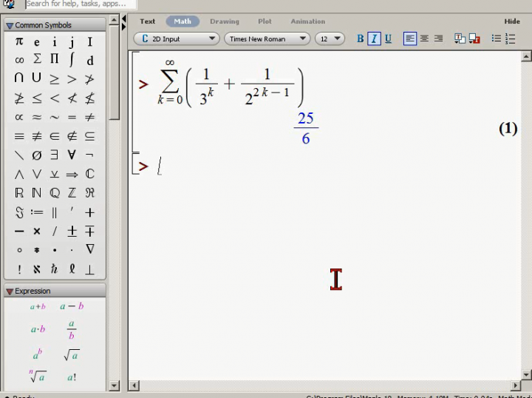The width and height of the screenshot is (532, 398).
Task: Open the Times New Roman font dropdown
Action: point(267,38)
